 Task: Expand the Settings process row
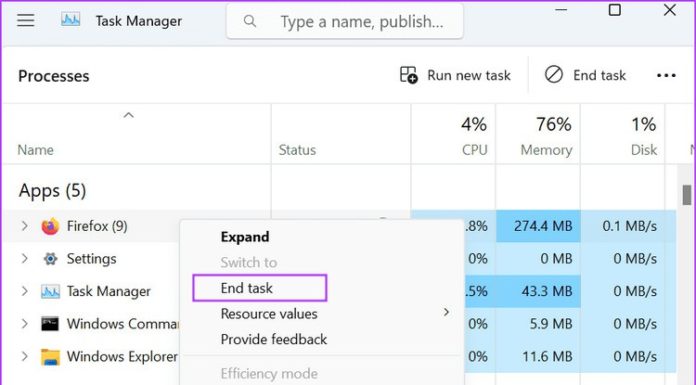coord(25,258)
